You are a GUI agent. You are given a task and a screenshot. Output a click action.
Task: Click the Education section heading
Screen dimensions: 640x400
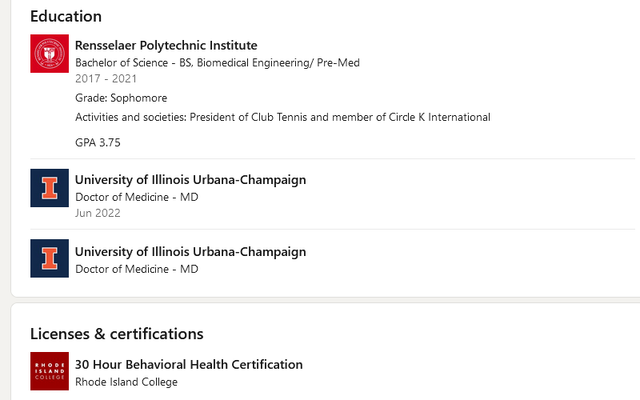(66, 16)
